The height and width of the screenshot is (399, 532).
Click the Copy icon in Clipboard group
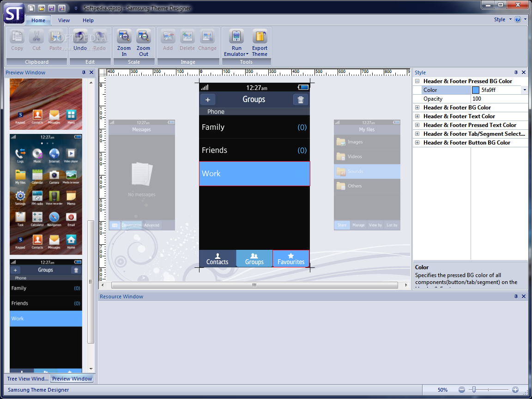coord(17,36)
